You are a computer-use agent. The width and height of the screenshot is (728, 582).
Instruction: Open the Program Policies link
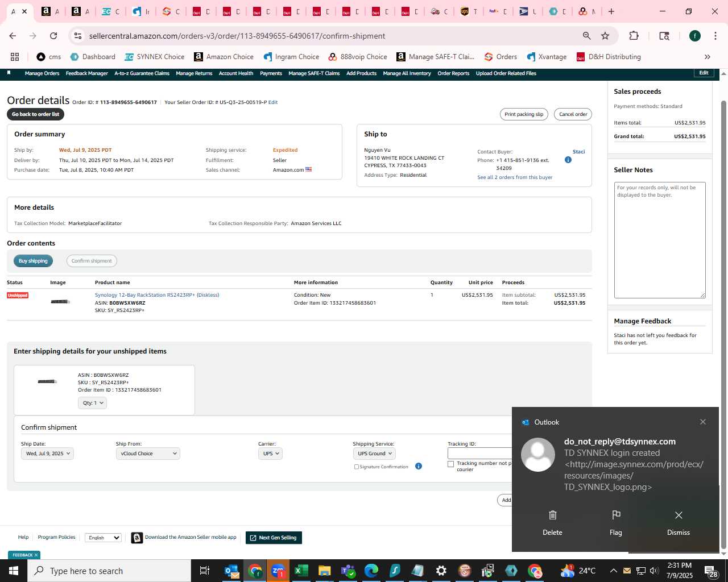pos(56,537)
